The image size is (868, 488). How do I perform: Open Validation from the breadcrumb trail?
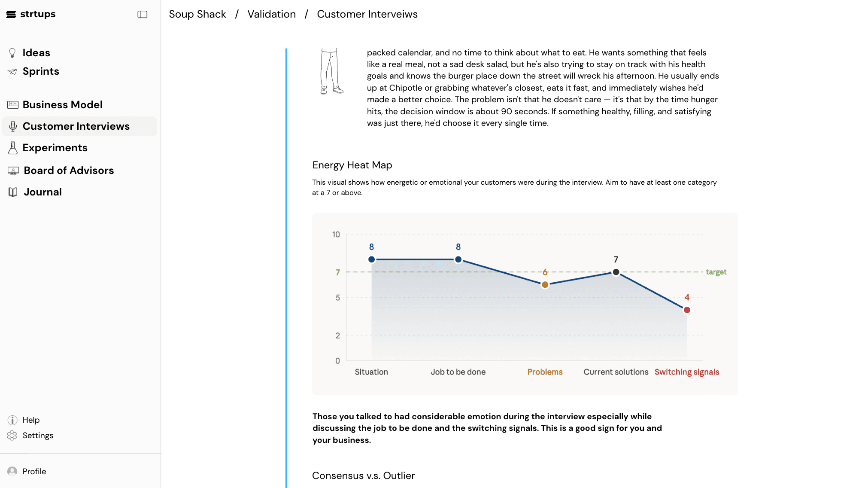[x=271, y=14]
